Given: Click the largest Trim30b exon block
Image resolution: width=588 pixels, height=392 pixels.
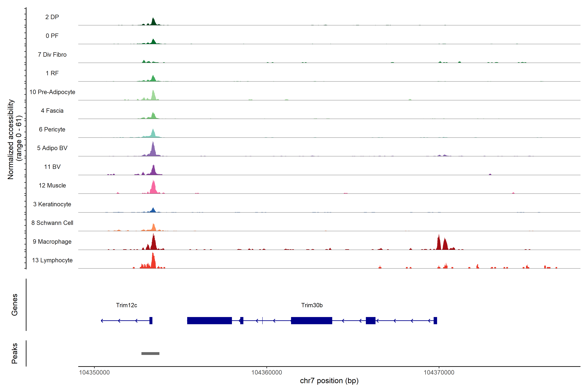Looking at the screenshot, I should tap(210, 320).
